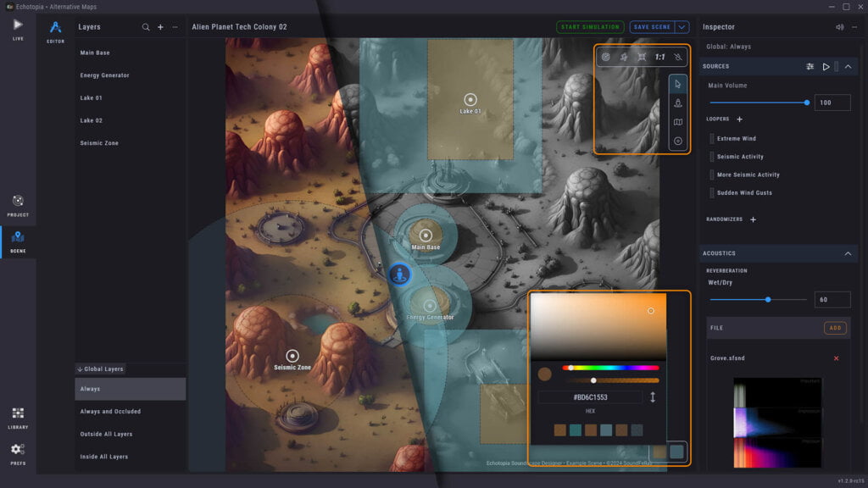The height and width of the screenshot is (488, 868).
Task: Collapse the Sources section
Action: click(x=848, y=66)
